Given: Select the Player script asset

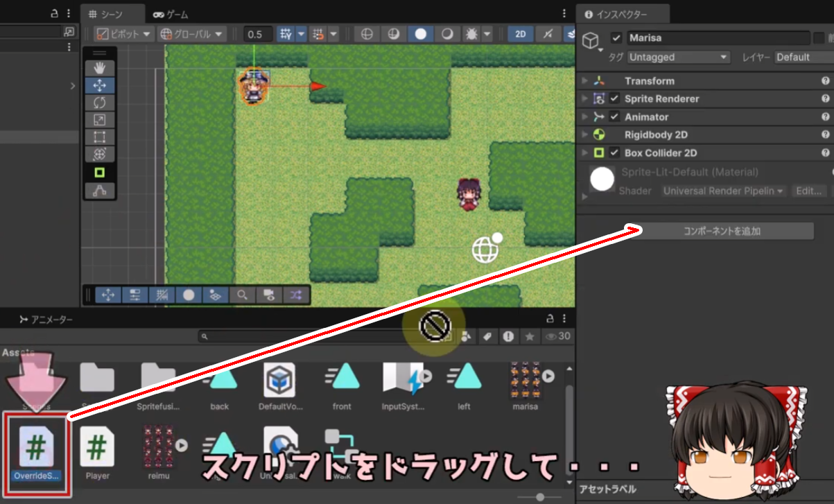Looking at the screenshot, I should point(97,454).
